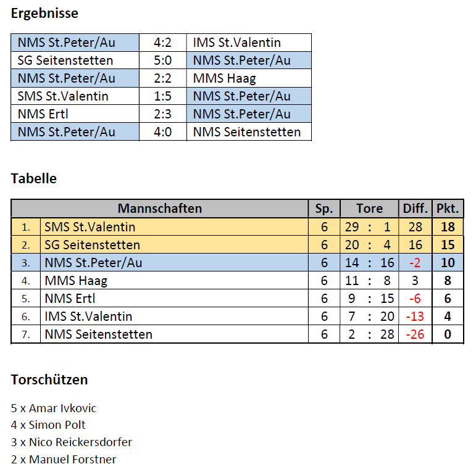Screen dimensions: 476x472
Task: Click the 18 points cell
Action: click(x=448, y=227)
